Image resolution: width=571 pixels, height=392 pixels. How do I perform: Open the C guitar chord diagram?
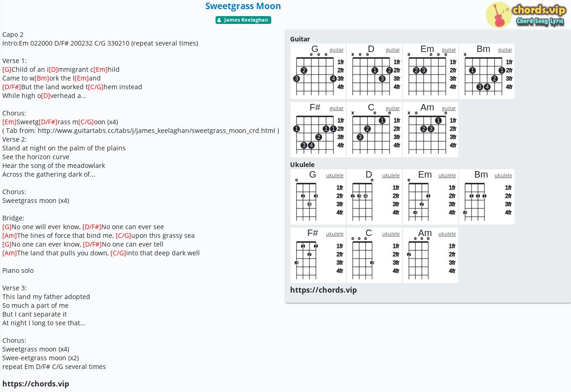[374, 130]
